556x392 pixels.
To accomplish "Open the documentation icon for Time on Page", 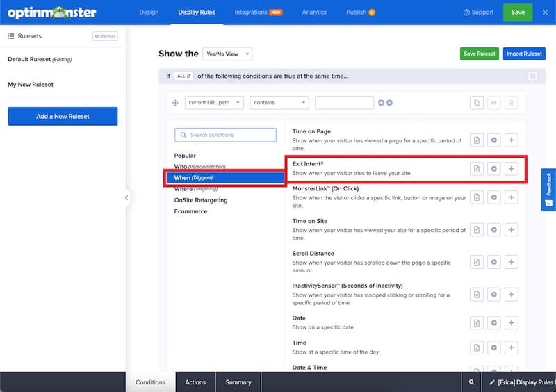I will click(477, 140).
